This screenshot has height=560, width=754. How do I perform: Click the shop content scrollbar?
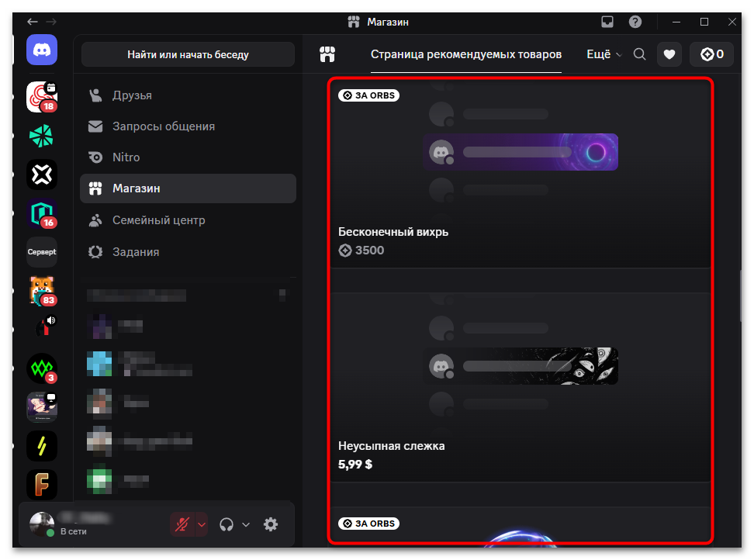(741, 296)
